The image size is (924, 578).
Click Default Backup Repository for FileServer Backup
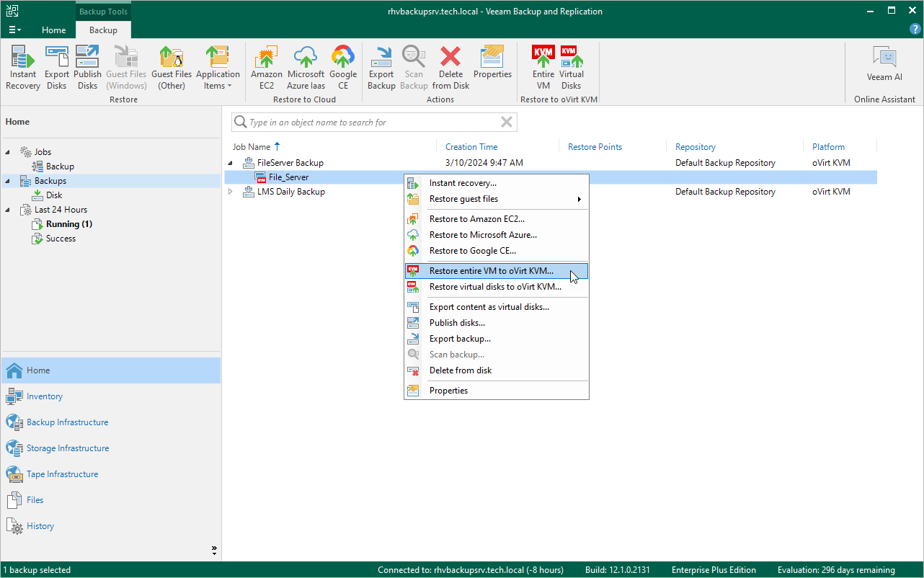pos(725,163)
